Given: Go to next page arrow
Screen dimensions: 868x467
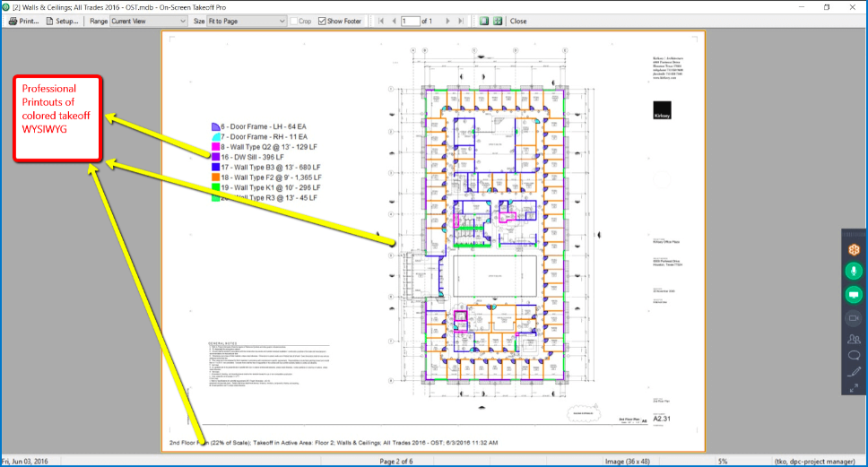Looking at the screenshot, I should [447, 21].
